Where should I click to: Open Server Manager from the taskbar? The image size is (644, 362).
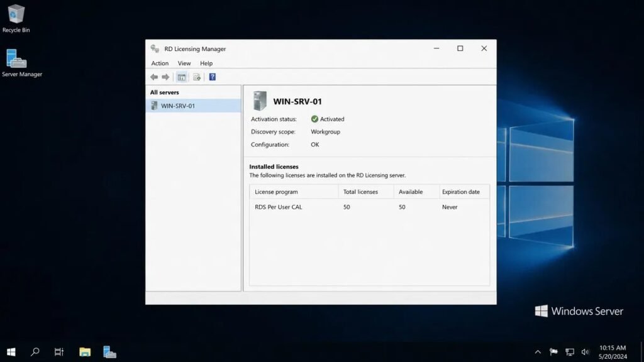109,352
